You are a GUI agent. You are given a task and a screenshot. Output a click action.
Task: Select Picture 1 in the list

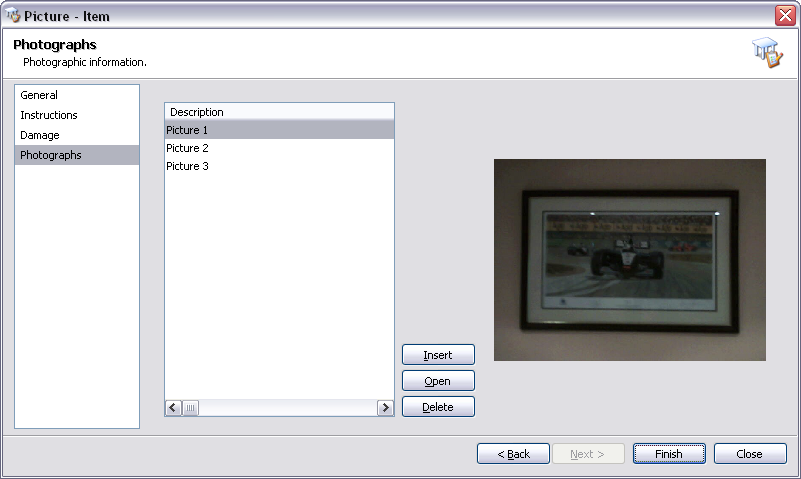188,130
